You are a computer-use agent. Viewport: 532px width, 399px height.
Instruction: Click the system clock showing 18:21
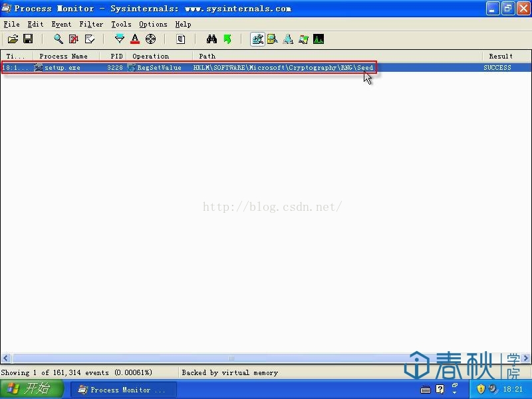pyautogui.click(x=513, y=389)
